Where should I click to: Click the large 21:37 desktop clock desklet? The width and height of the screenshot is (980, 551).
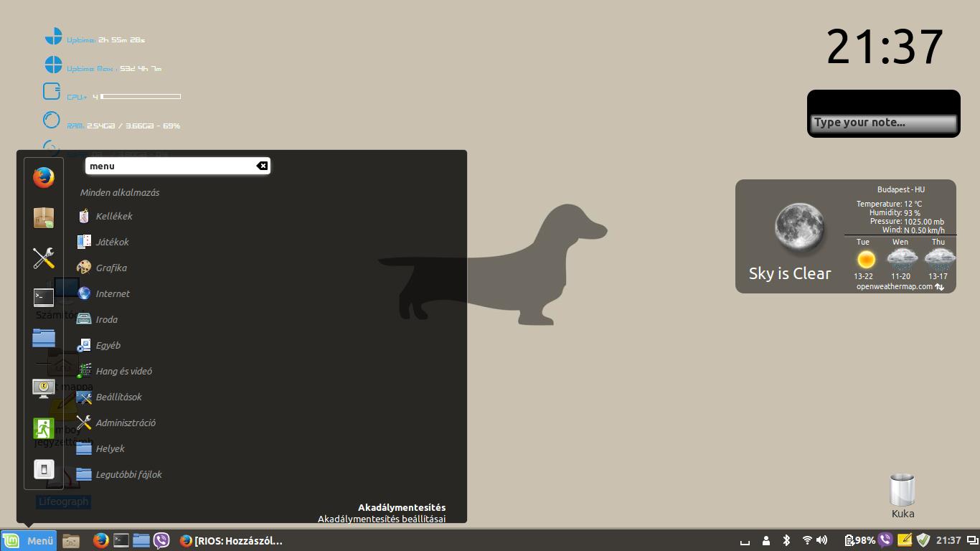[885, 47]
